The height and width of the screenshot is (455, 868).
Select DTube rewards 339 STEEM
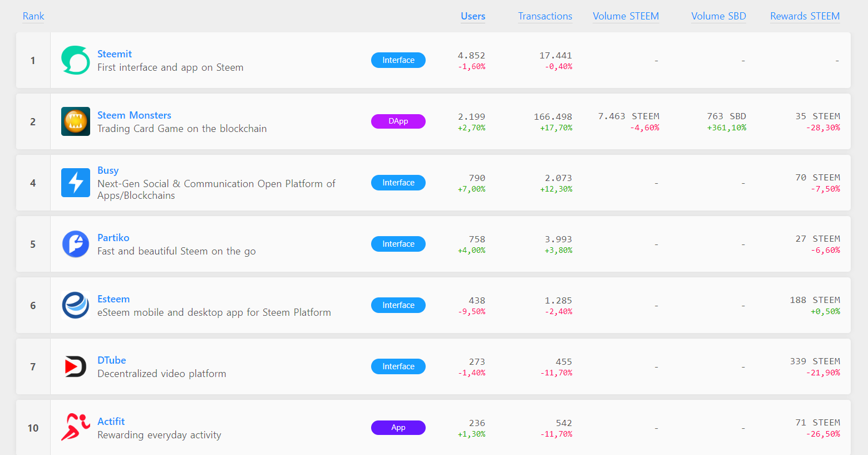tap(815, 361)
